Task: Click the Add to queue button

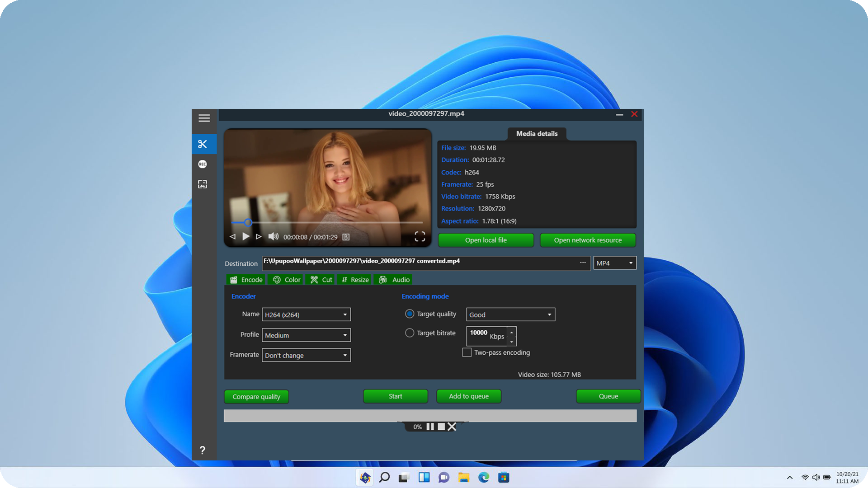Action: tap(468, 396)
